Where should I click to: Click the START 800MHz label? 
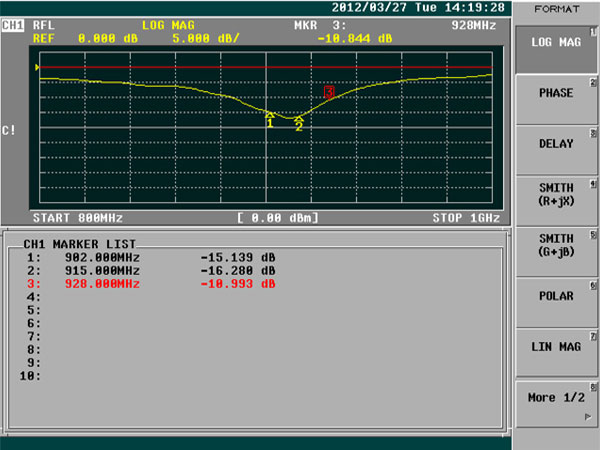pos(78,218)
